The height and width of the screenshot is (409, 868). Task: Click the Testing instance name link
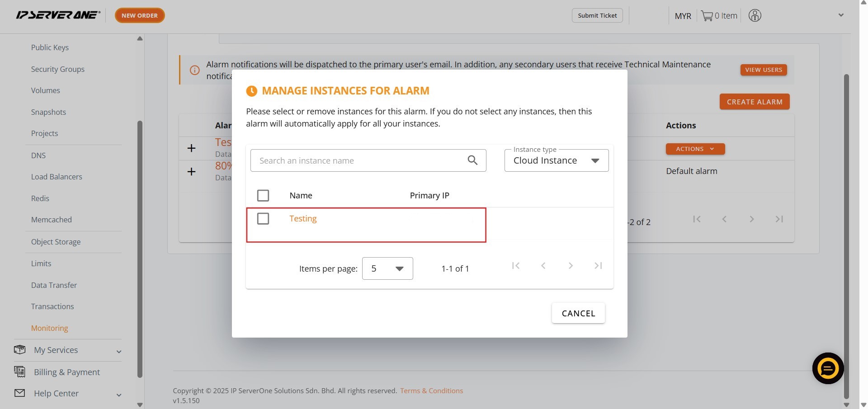pos(303,219)
